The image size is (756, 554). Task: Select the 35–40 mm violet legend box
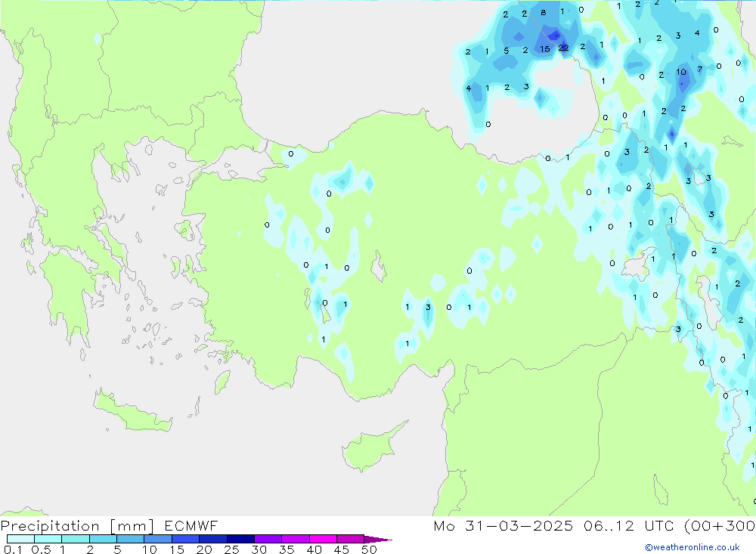296,539
